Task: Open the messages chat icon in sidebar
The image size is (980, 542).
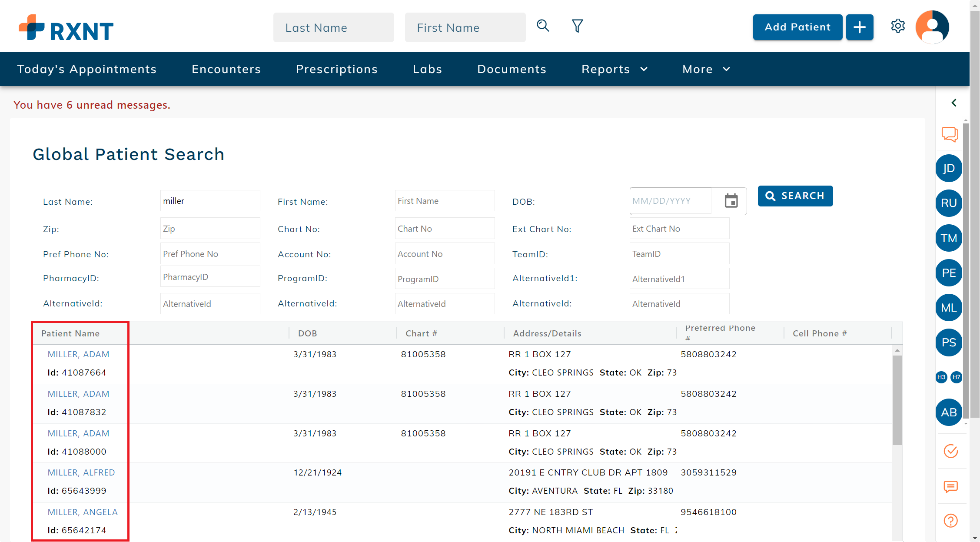Action: click(950, 134)
